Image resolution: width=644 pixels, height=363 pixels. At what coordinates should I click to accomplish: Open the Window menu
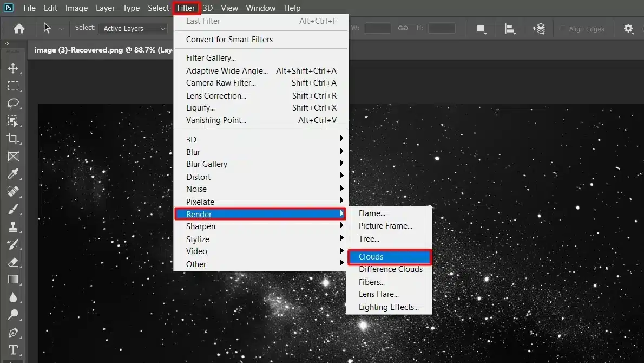[261, 8]
